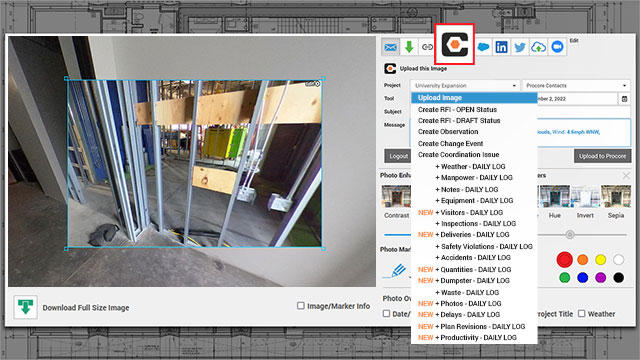Pick the purple marker color
This screenshot has width=640, height=360.
[x=600, y=278]
